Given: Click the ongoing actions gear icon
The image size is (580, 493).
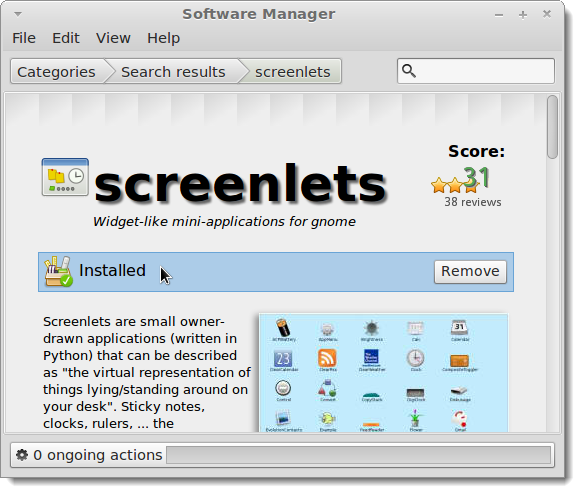Looking at the screenshot, I should [22, 455].
